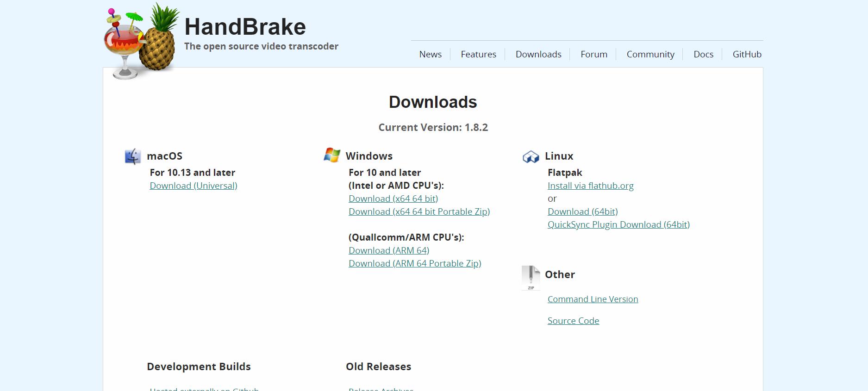Click the Windows flag icon

click(x=332, y=155)
